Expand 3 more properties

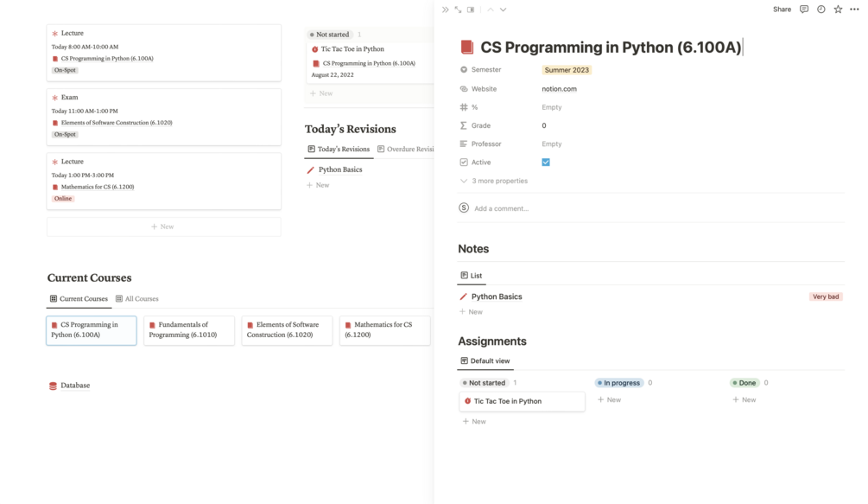pyautogui.click(x=499, y=182)
